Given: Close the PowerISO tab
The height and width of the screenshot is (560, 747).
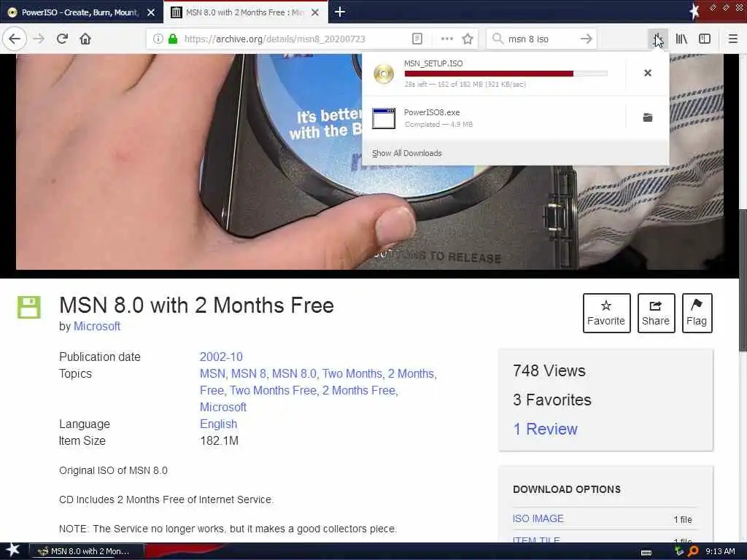Looking at the screenshot, I should 151,12.
